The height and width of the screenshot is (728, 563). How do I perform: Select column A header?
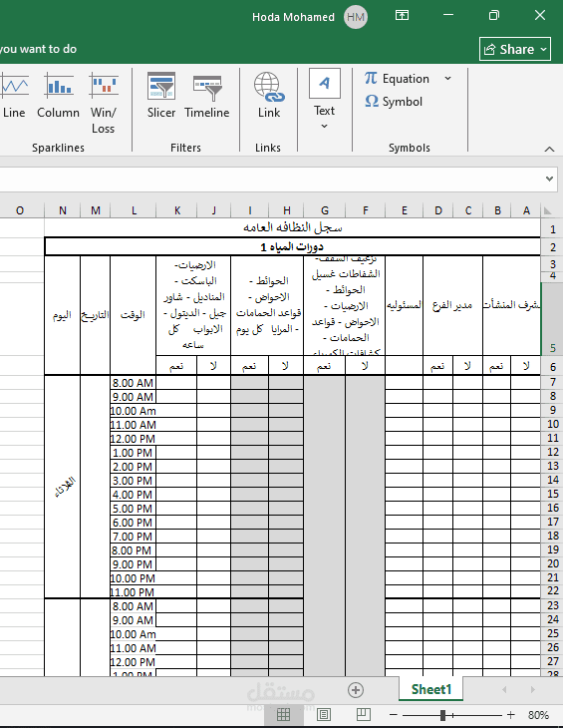coord(526,210)
